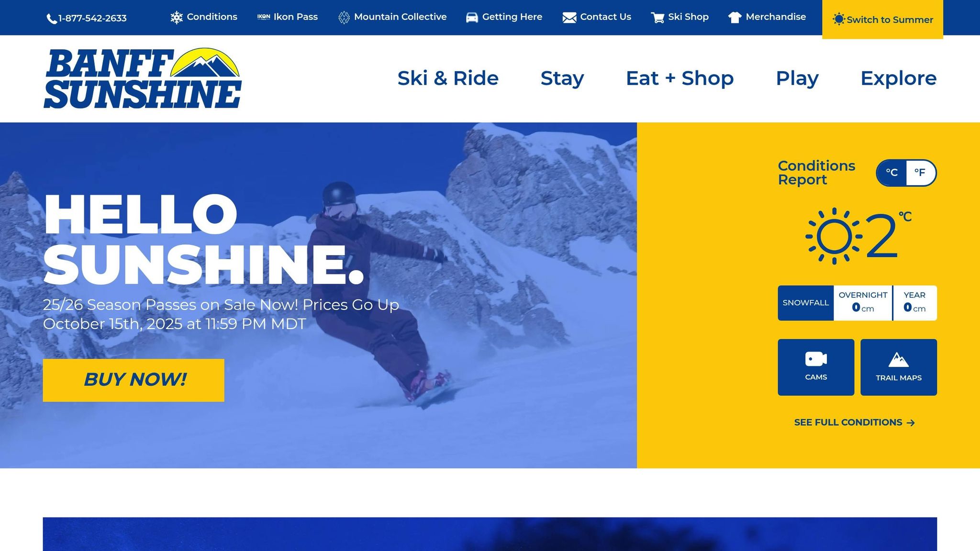The width and height of the screenshot is (980, 551).
Task: Click the Banff Sunshine logo
Action: pos(143,78)
